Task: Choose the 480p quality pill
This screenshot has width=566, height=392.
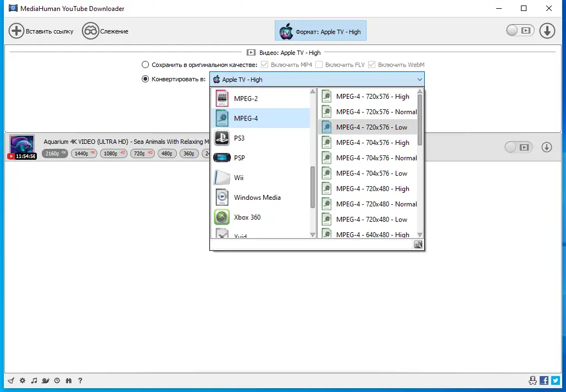Action: click(x=167, y=153)
